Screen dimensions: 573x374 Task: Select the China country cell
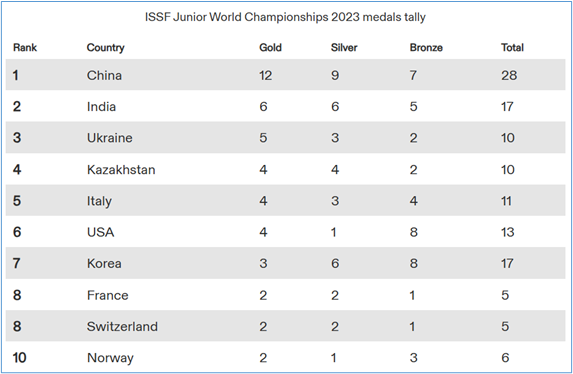pos(104,75)
